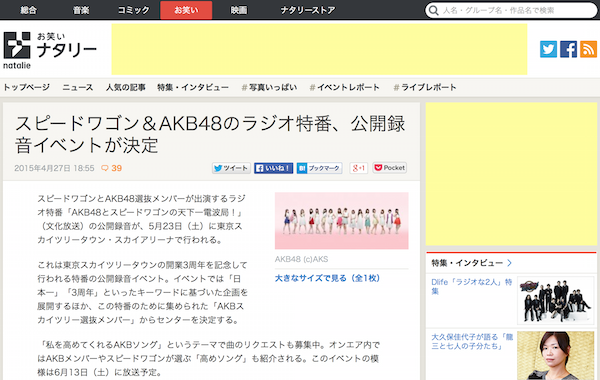Open the #写真いっぱい tag

click(x=269, y=87)
